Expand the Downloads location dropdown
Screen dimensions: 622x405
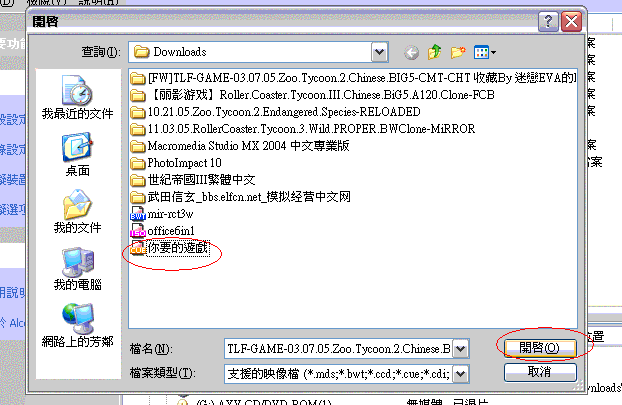(x=380, y=52)
